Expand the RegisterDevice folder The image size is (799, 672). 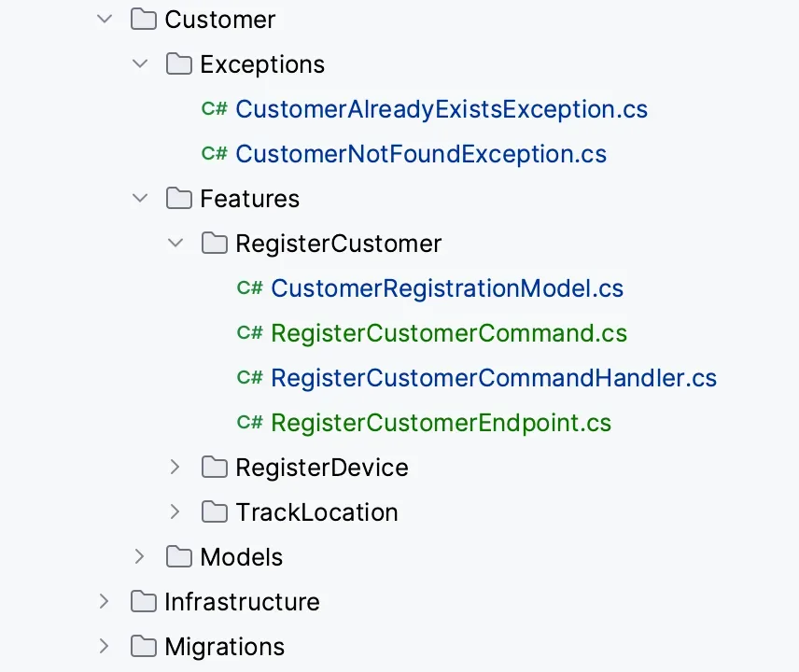175,468
